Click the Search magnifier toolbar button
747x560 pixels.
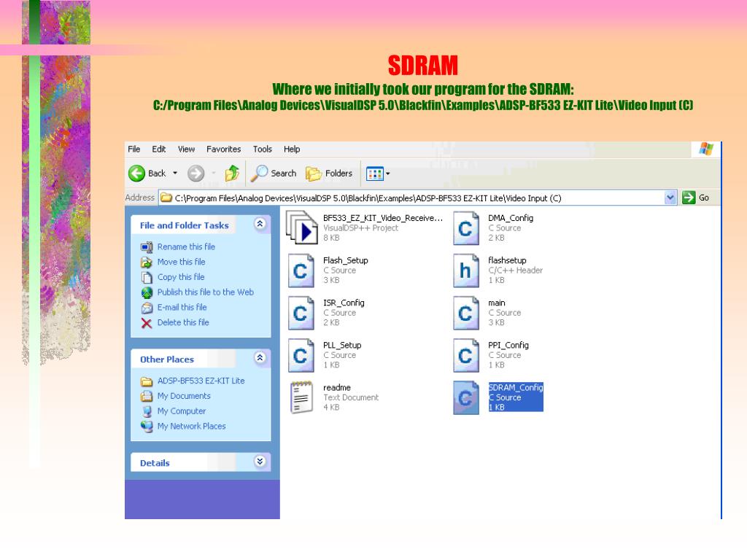274,174
